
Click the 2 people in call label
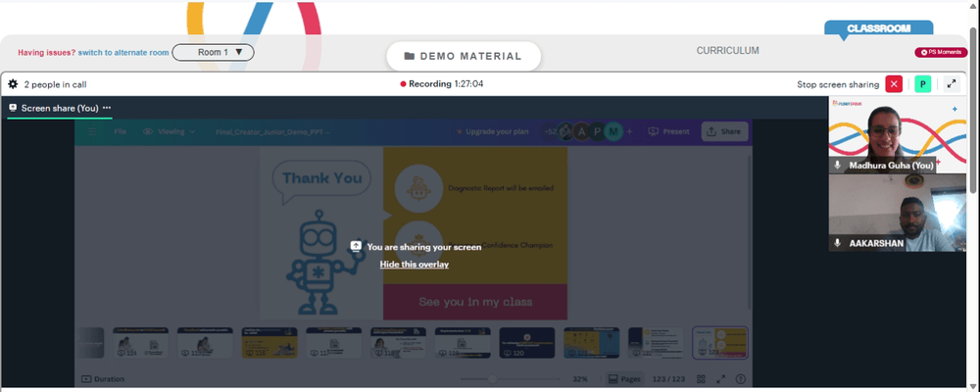click(55, 84)
